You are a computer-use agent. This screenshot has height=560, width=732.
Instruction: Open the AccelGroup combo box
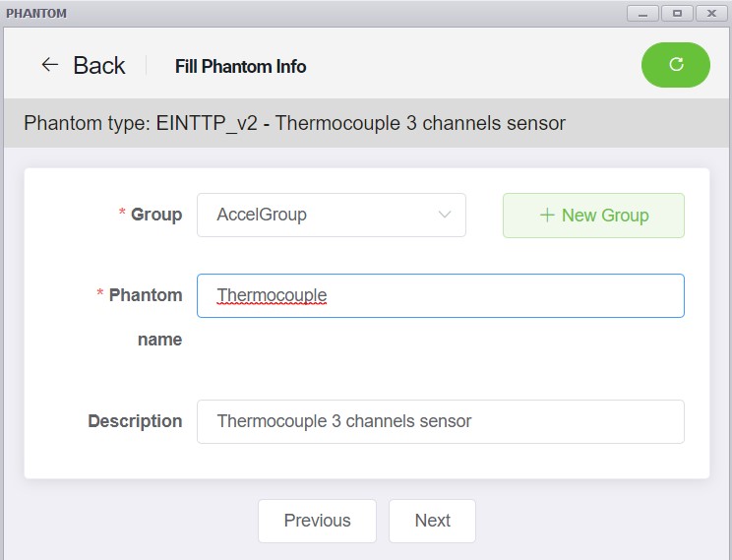coord(332,215)
